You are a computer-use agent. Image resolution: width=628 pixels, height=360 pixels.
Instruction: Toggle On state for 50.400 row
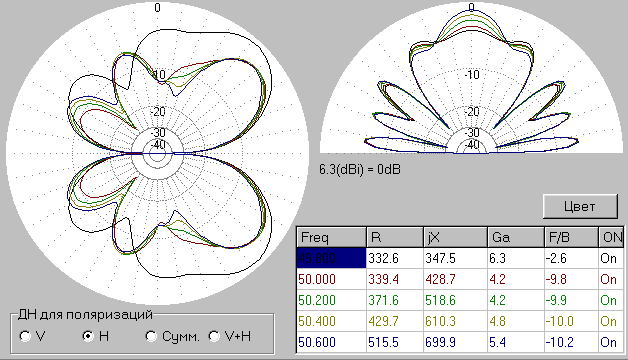coord(611,321)
